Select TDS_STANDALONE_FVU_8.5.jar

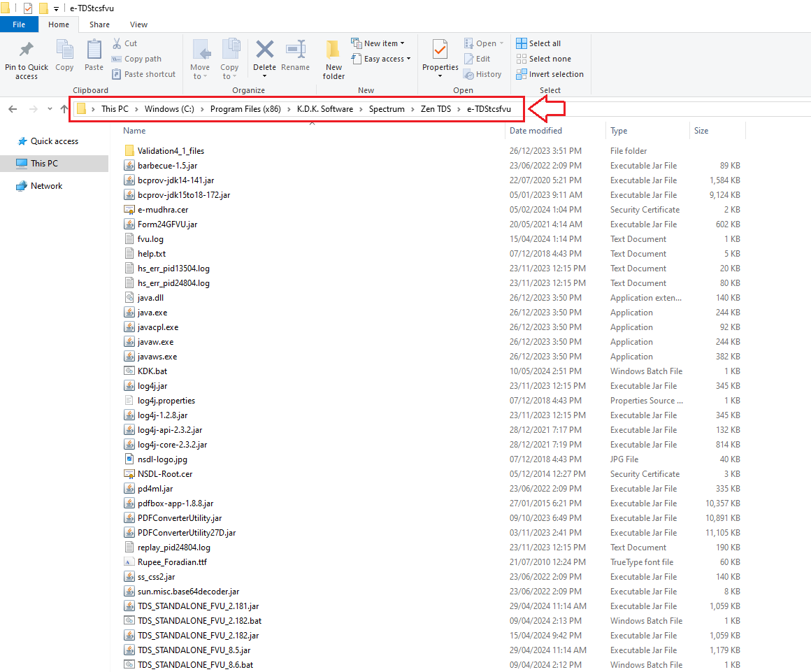(x=194, y=650)
